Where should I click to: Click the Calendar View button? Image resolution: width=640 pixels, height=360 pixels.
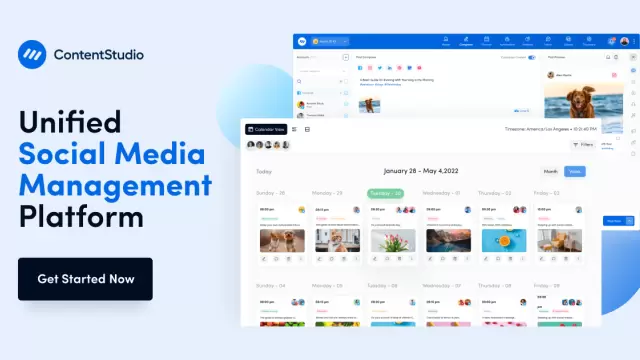[x=266, y=129]
